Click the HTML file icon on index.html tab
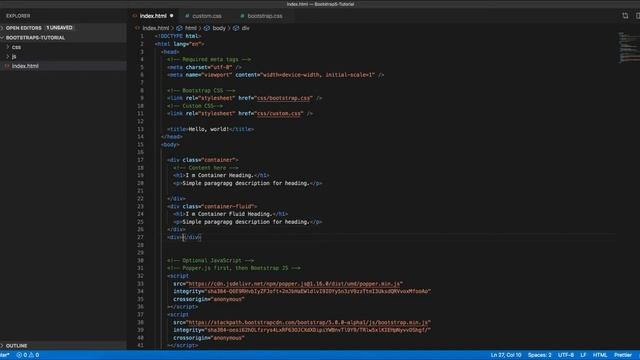Screen dimensions: 640x360 pyautogui.click(x=135, y=16)
